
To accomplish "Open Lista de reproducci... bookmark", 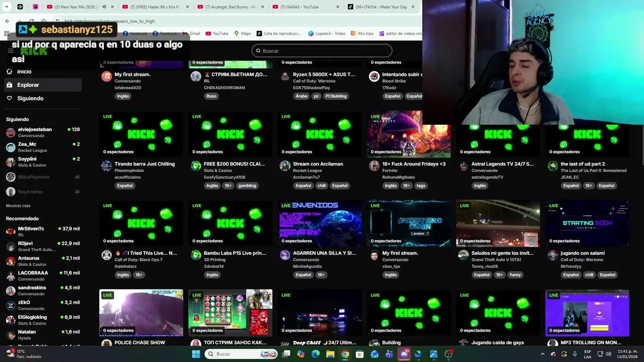I will point(279,34).
